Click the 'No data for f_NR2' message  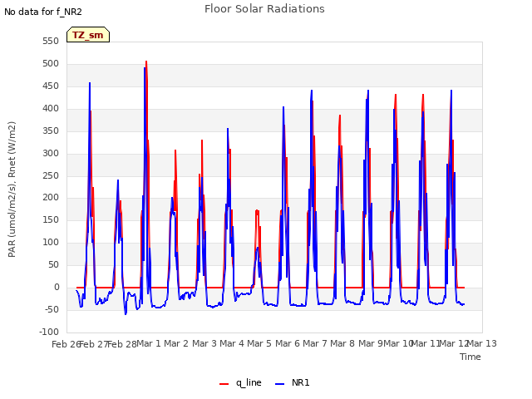coord(43,12)
